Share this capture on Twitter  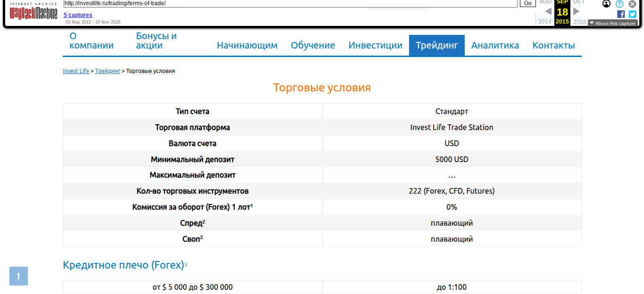[x=632, y=14]
